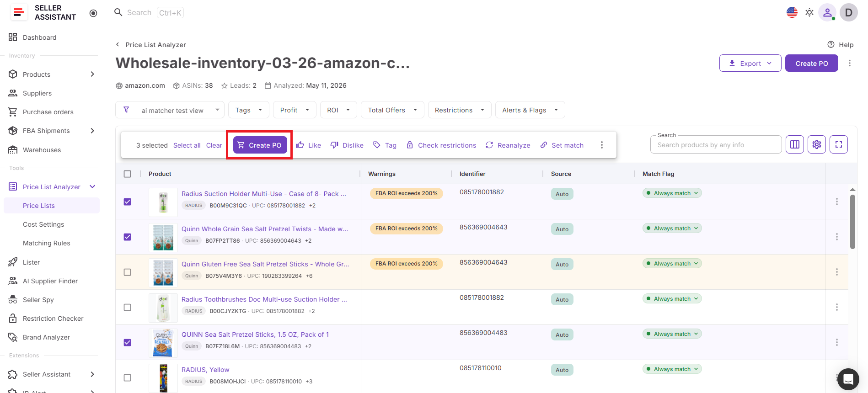
Task: Open the ROI filter dropdown
Action: (x=338, y=110)
